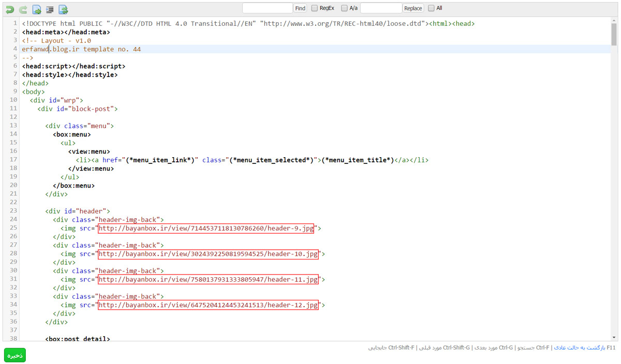Focus the Find text field
Image resolution: width=621 pixels, height=364 pixels.
pyautogui.click(x=268, y=8)
